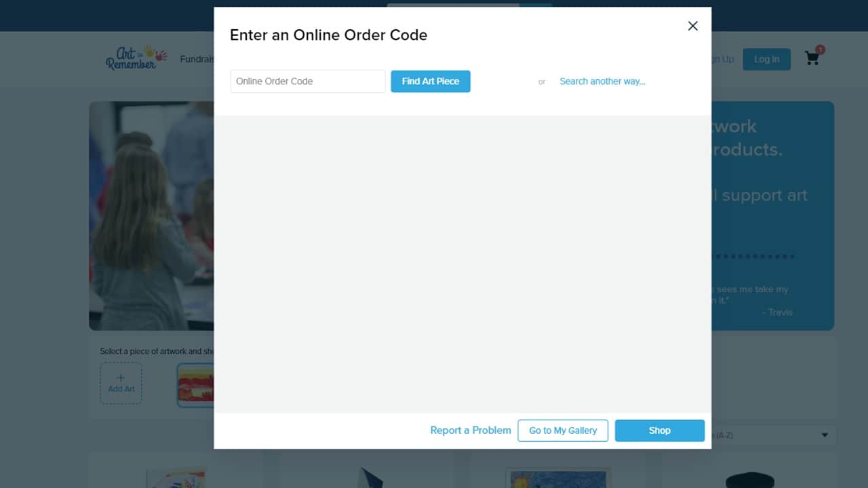This screenshot has height=488, width=868.
Task: Select the red and yellow artwork thumbnail
Action: pos(196,385)
